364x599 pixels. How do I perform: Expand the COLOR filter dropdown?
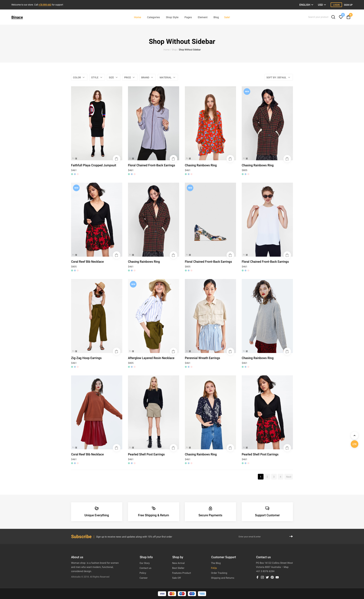pyautogui.click(x=79, y=77)
